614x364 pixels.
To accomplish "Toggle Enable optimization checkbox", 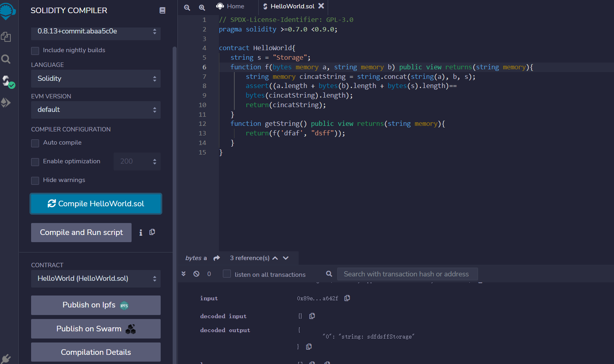I will [x=35, y=162].
